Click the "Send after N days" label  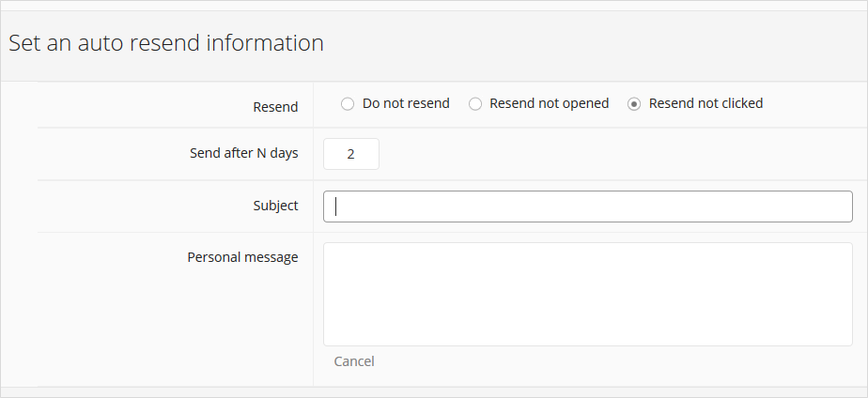click(x=244, y=153)
